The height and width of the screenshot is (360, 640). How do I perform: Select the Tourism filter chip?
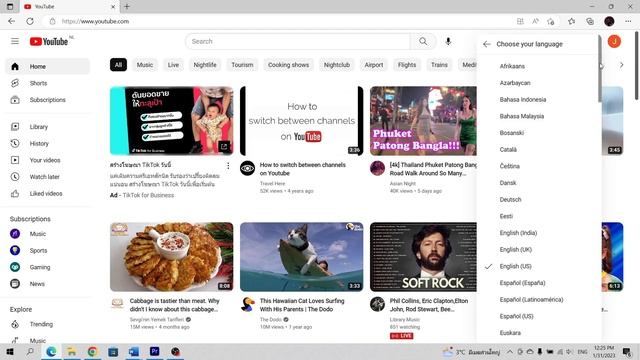click(x=242, y=65)
